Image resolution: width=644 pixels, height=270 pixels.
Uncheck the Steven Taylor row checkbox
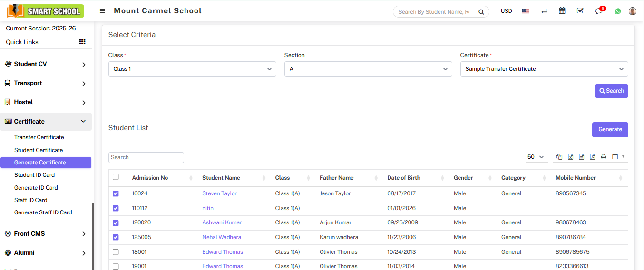click(x=116, y=193)
